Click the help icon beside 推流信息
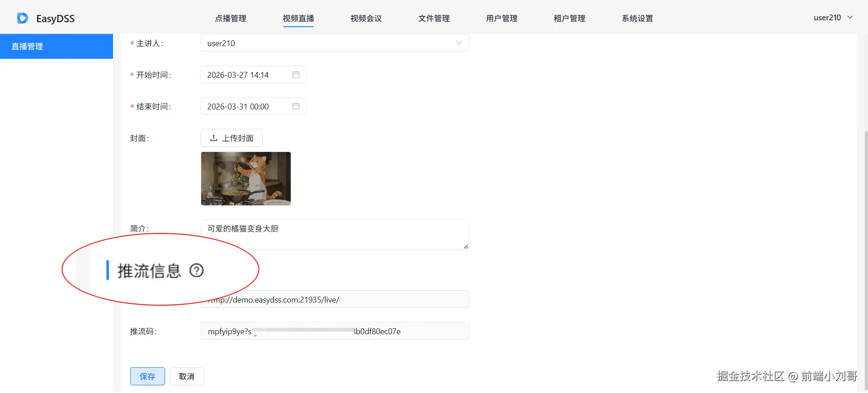Viewport: 868px width, 393px height. point(197,270)
